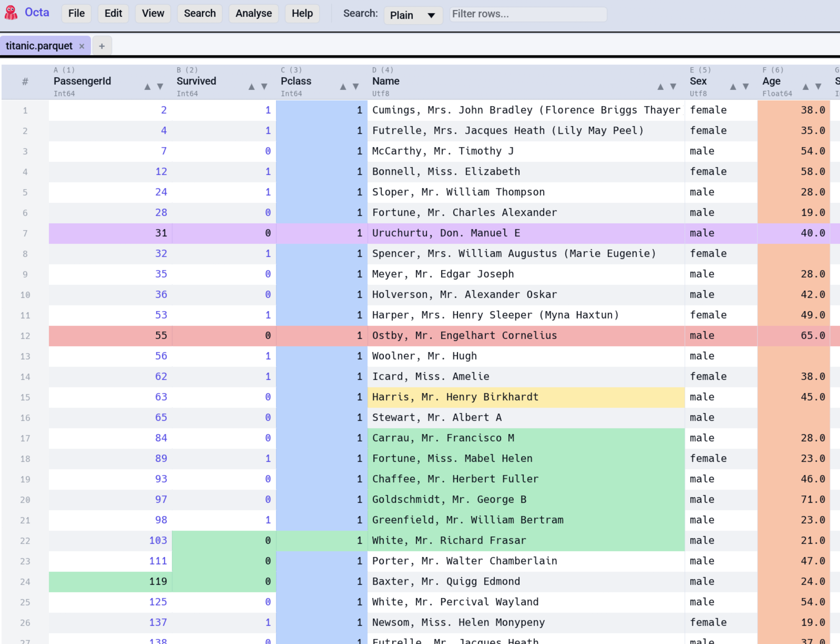
Task: Open the File menu
Action: coord(77,13)
